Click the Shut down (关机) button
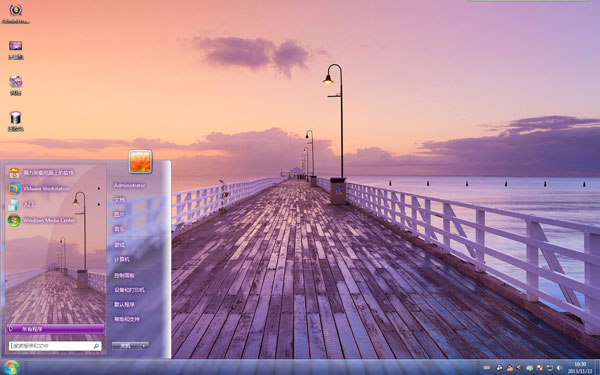Image resolution: width=600 pixels, height=375 pixels. pyautogui.click(x=126, y=346)
